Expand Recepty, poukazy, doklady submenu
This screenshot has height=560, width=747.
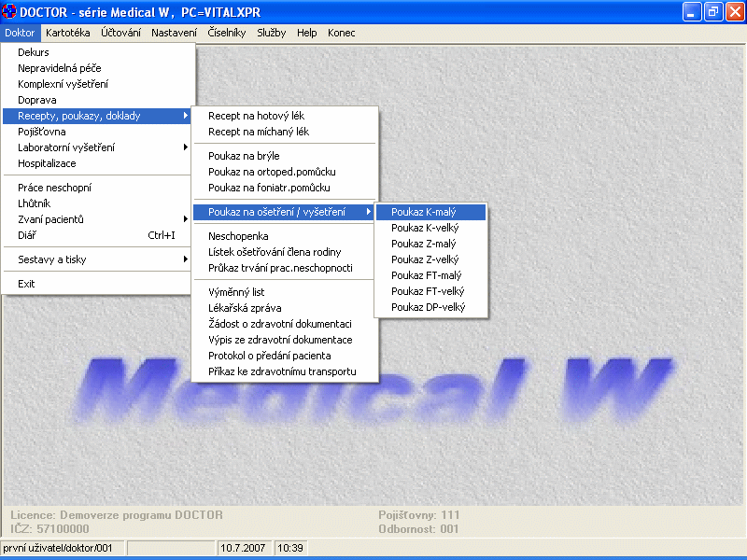[x=97, y=116]
